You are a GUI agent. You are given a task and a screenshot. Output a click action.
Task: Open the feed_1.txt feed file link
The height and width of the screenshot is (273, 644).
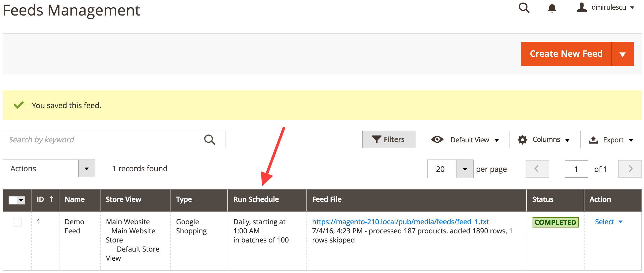click(x=400, y=222)
